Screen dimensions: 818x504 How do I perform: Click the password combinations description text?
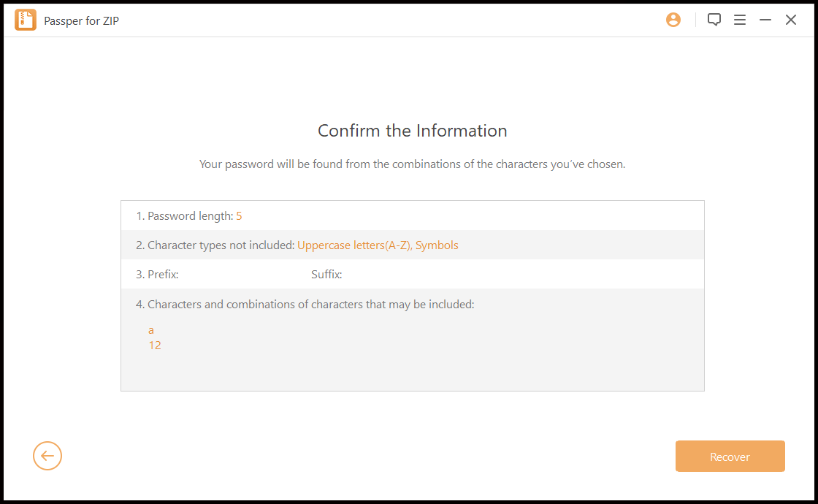[x=412, y=164]
